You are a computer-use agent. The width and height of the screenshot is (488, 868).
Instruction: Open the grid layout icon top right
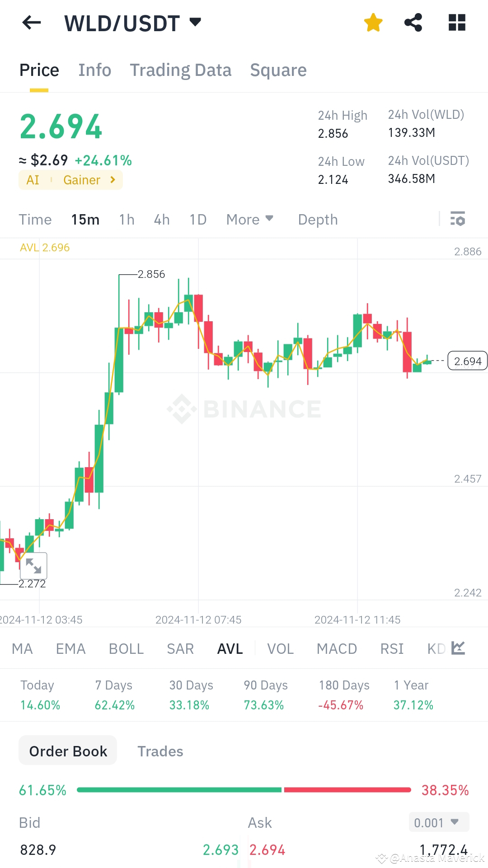(x=457, y=22)
